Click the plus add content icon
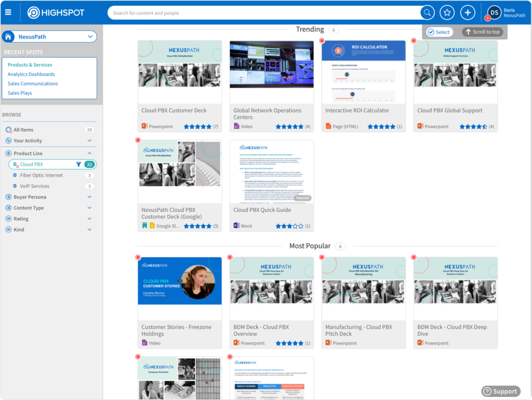532x400 pixels. pos(468,13)
